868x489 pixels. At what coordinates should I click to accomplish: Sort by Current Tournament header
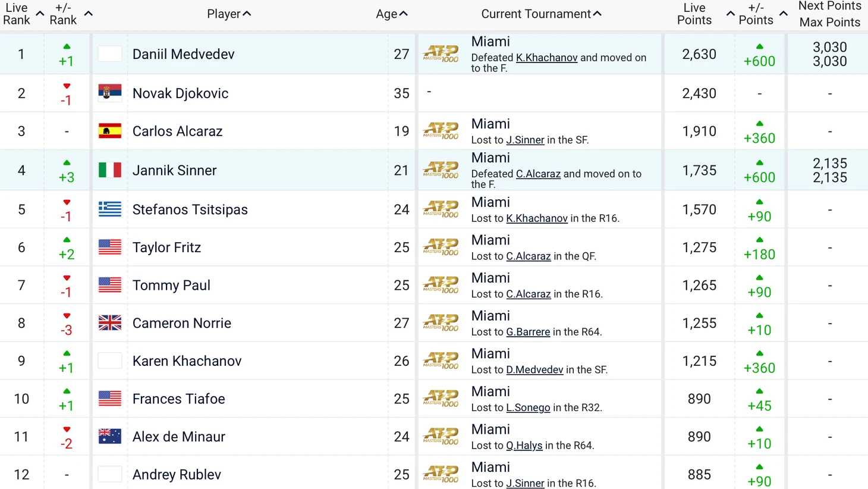pyautogui.click(x=541, y=14)
